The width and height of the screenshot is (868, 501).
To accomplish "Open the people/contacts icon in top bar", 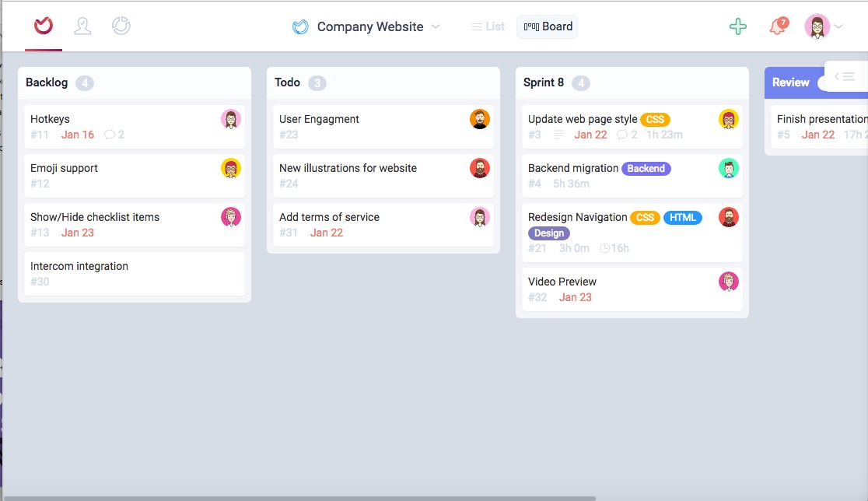I will pos(82,26).
